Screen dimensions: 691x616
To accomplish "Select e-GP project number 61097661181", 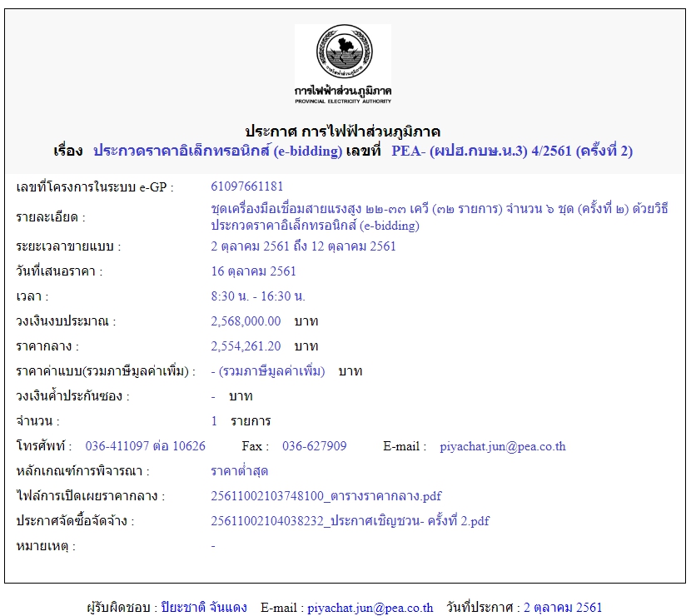I will pos(246,186).
